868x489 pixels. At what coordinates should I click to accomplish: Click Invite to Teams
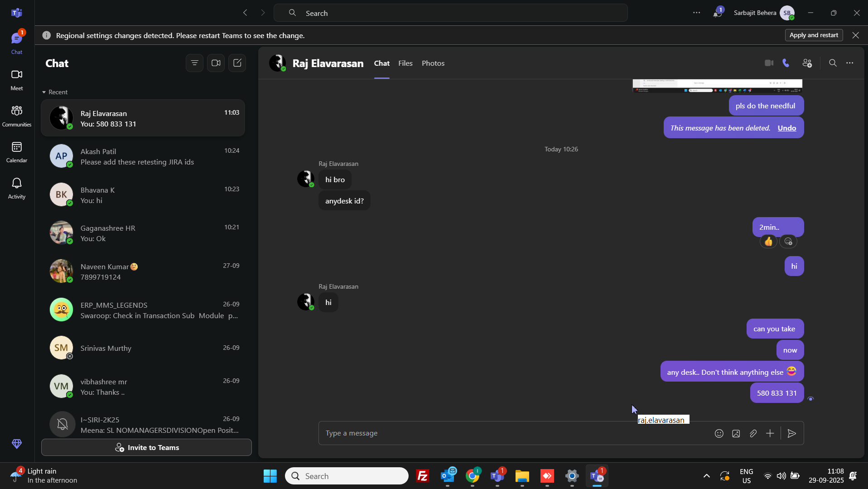point(146,447)
